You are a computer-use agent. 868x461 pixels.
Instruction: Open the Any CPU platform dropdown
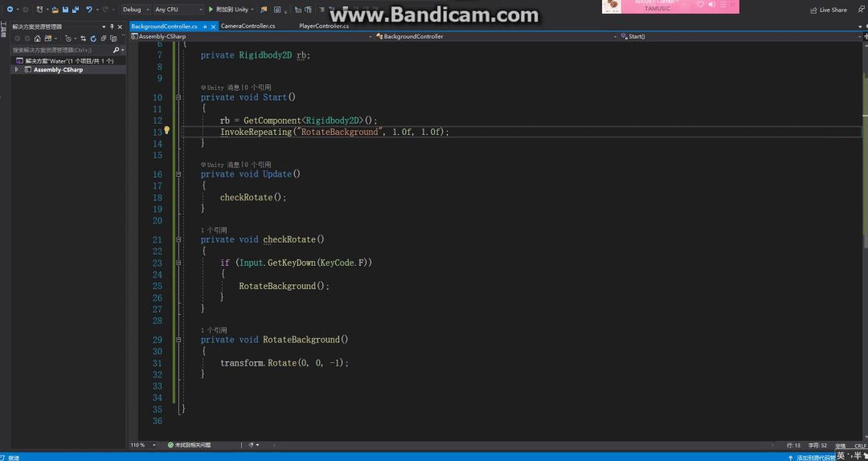click(x=177, y=10)
